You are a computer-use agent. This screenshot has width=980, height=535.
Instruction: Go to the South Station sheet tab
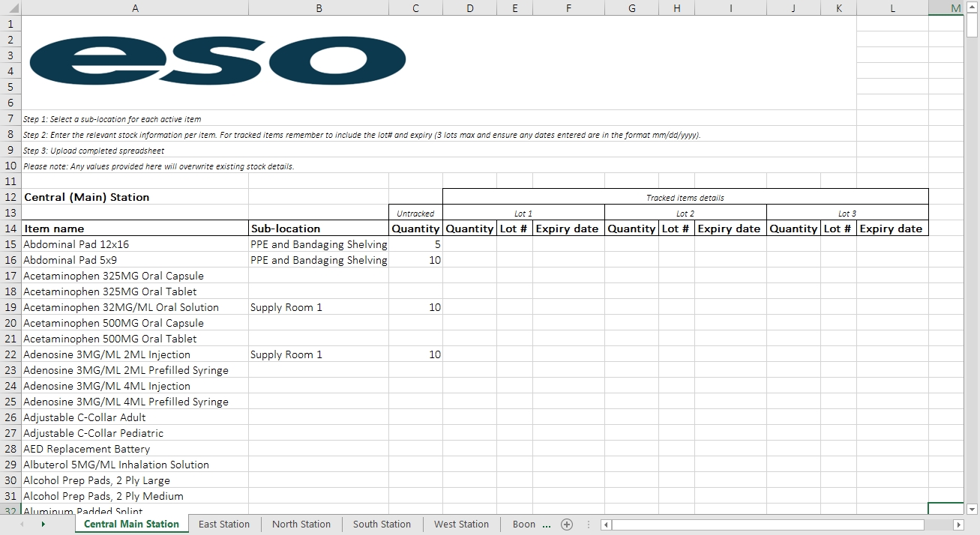(x=382, y=525)
